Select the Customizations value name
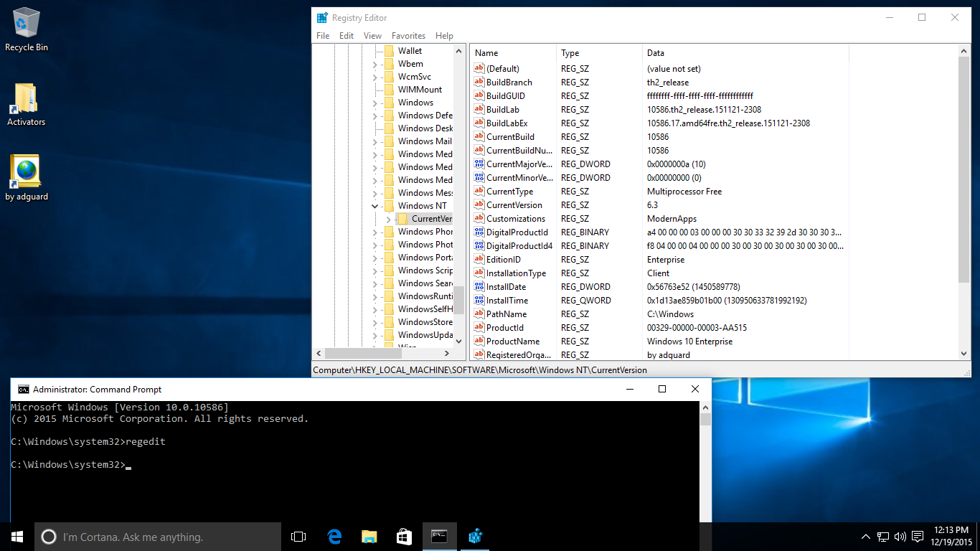Screen dimensions: 980x551 pos(516,219)
